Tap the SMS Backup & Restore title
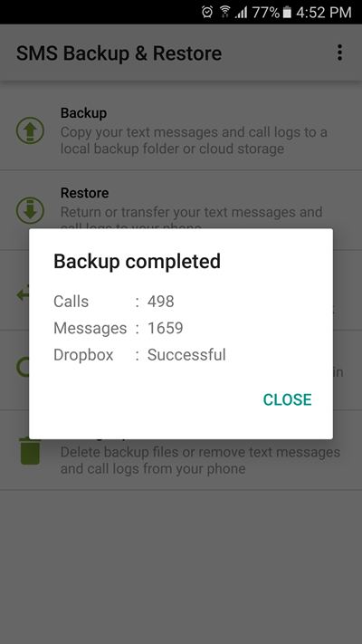The height and width of the screenshot is (644, 362). 119,53
